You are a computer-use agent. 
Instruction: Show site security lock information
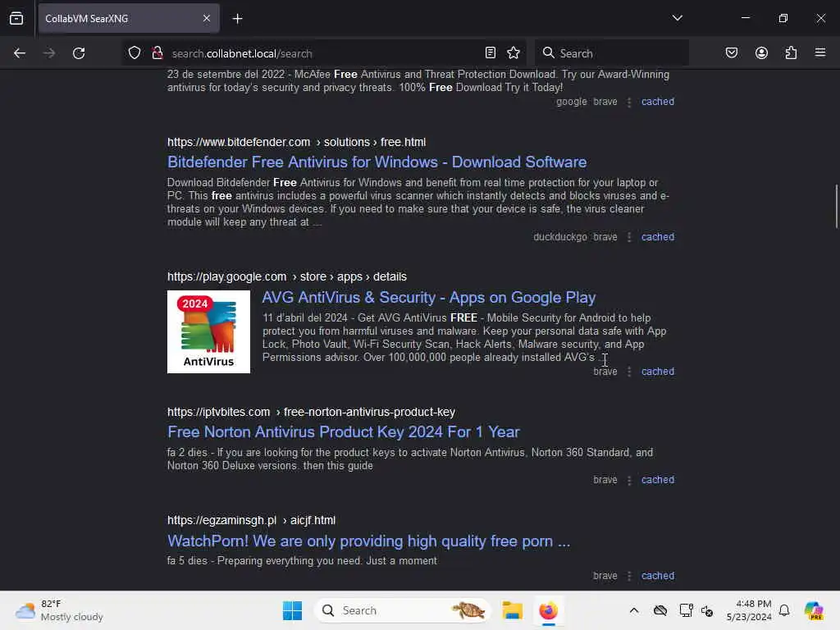tap(157, 52)
